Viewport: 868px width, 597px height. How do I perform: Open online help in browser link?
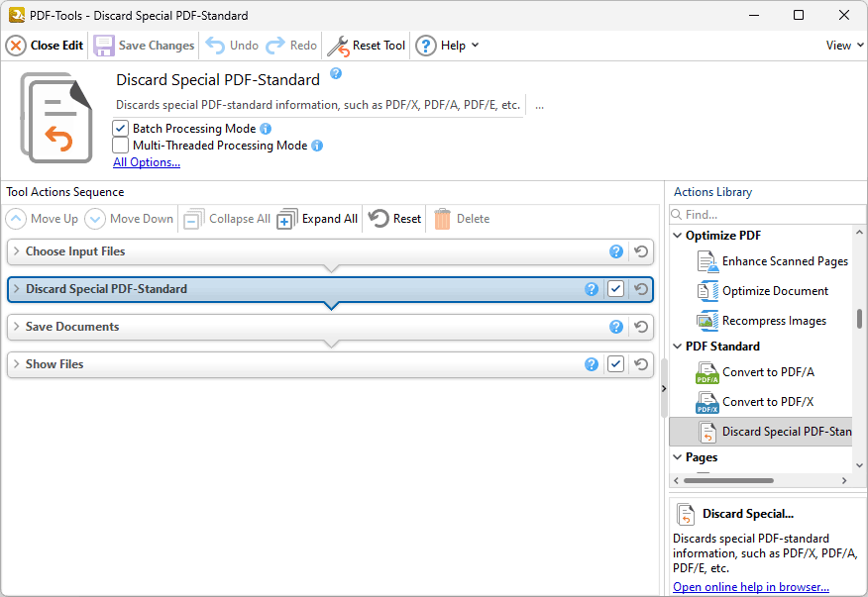(x=751, y=587)
